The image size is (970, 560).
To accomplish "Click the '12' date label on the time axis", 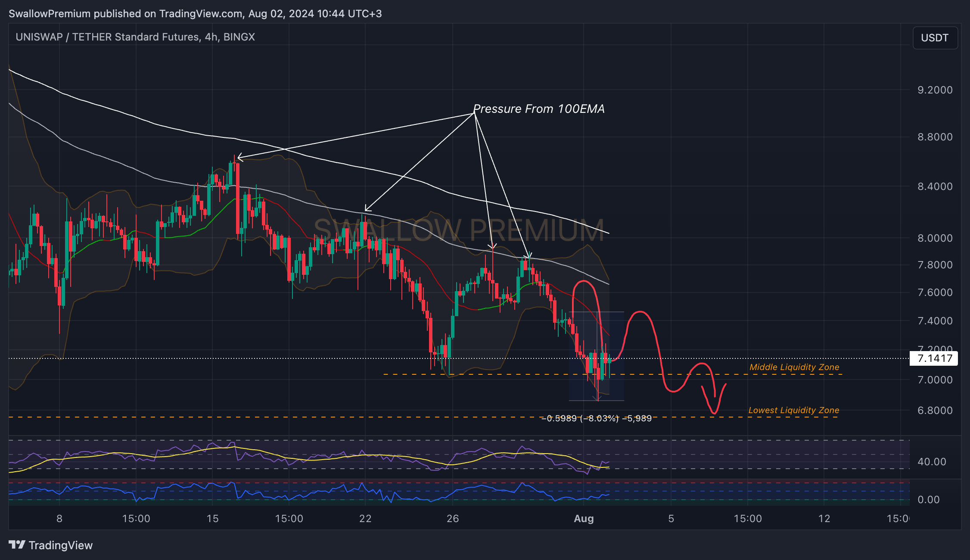I will point(824,519).
